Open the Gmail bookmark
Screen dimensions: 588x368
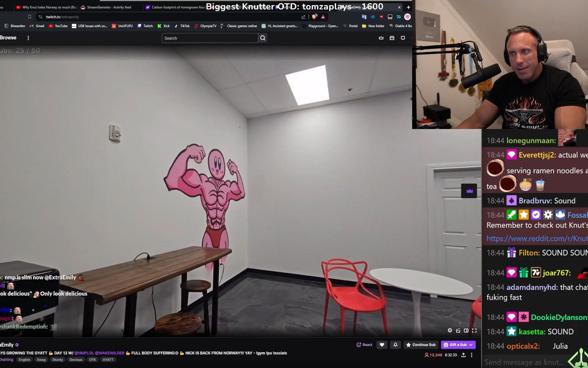click(x=37, y=26)
